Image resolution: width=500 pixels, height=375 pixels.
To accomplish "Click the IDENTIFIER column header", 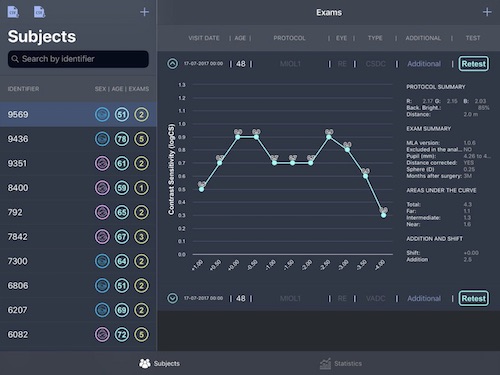I will tap(23, 89).
